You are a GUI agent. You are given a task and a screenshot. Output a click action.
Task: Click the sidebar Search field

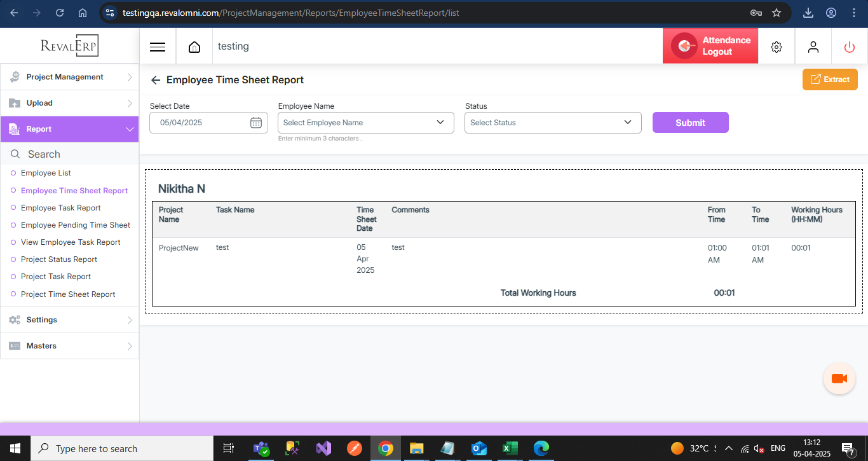tap(70, 154)
